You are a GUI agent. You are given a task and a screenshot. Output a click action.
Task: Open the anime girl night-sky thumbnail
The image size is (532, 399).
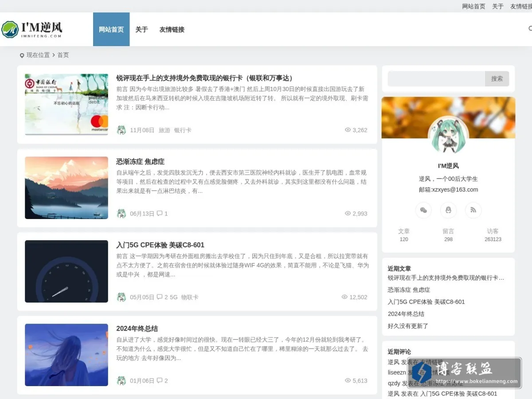[x=66, y=355]
